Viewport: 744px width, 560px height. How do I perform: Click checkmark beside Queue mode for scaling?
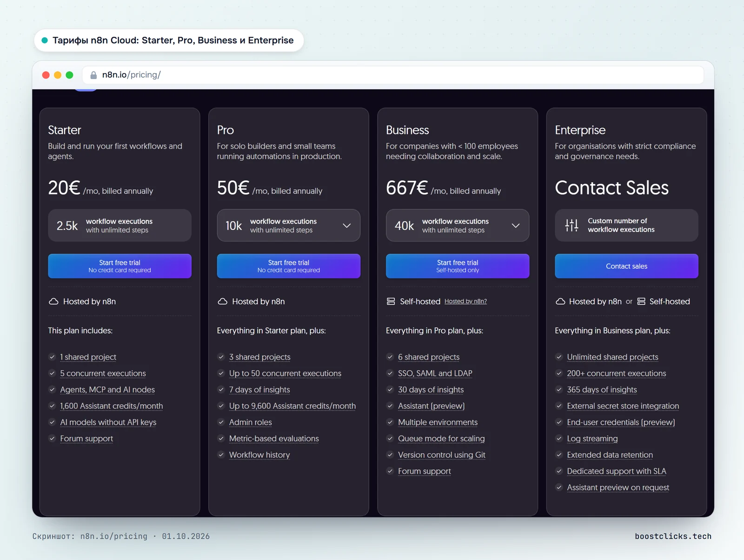[x=390, y=438]
